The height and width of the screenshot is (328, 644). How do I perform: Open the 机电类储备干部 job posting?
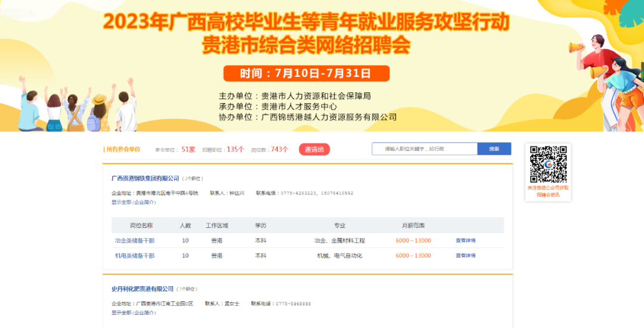pyautogui.click(x=135, y=256)
